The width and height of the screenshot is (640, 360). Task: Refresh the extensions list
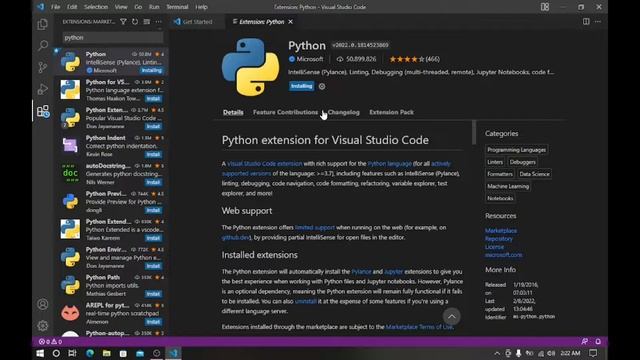pyautogui.click(x=135, y=22)
